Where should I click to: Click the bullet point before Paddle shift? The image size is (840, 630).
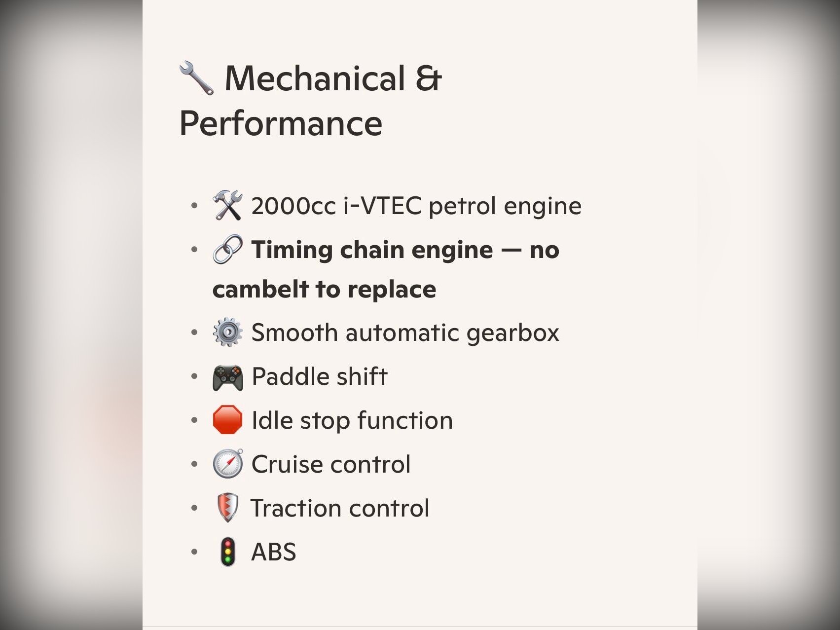(194, 376)
